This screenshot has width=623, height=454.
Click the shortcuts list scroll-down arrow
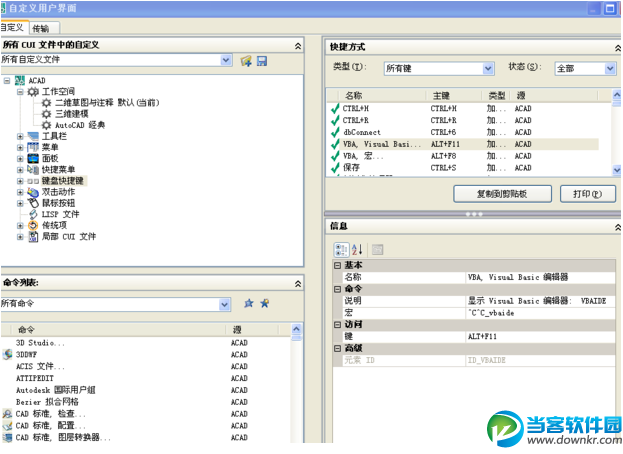[617, 170]
